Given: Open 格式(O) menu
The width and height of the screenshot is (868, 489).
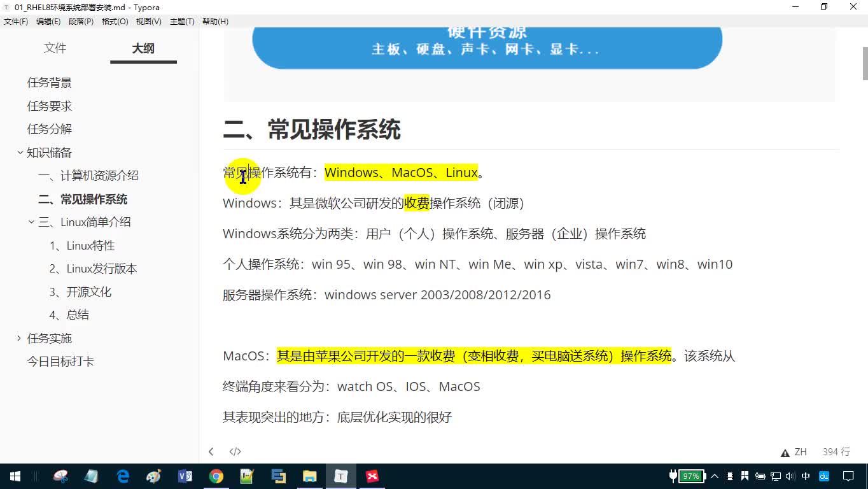Looking at the screenshot, I should point(115,21).
